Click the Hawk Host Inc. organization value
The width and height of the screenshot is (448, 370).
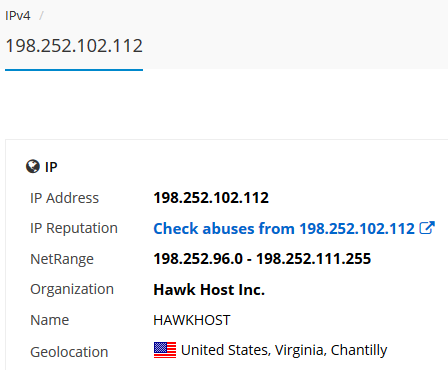[209, 289]
